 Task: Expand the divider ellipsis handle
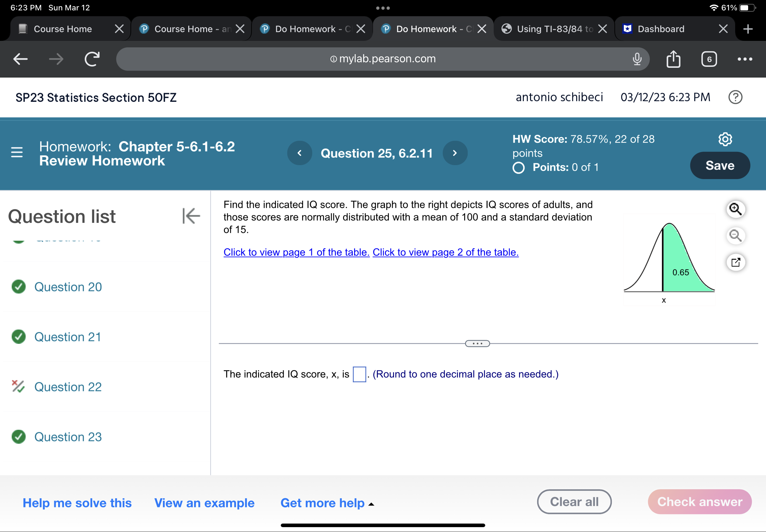(x=477, y=343)
